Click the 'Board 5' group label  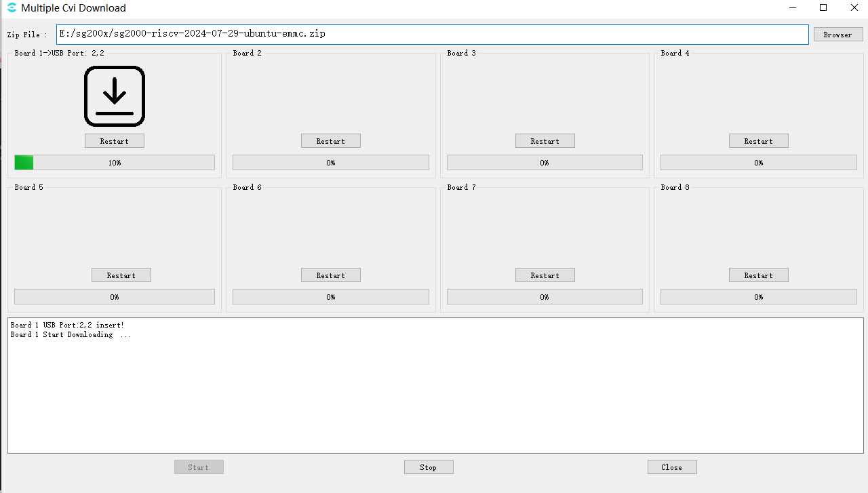click(29, 187)
